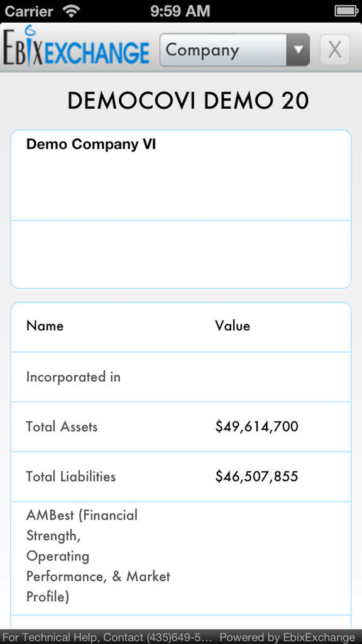
Task: Tap the EbixExchange logo
Action: pos(76,48)
